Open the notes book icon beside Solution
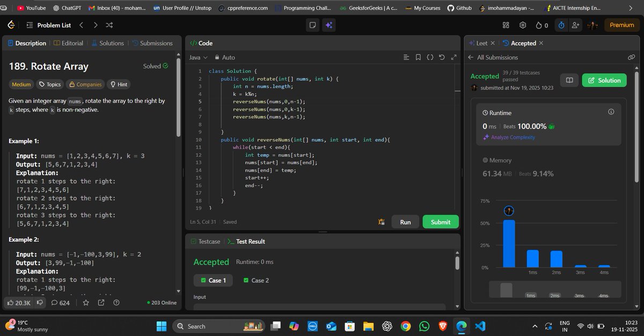 569,81
